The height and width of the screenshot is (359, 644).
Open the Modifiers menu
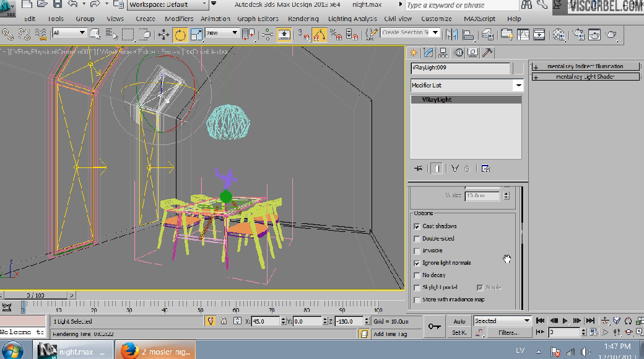(x=179, y=19)
